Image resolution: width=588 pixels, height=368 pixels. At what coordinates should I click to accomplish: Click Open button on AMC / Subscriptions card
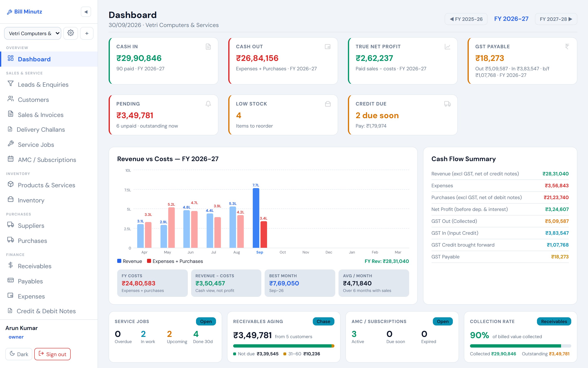click(x=443, y=321)
